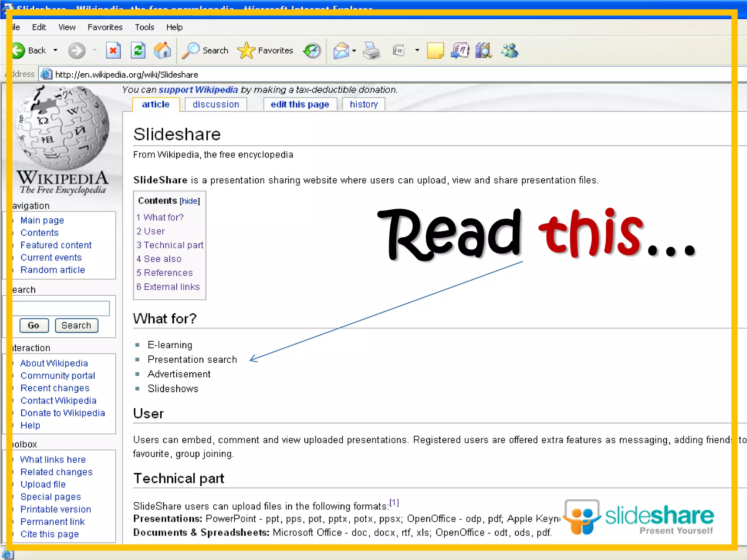This screenshot has height=560, width=747.
Task: Open the Research books icon
Action: point(484,50)
